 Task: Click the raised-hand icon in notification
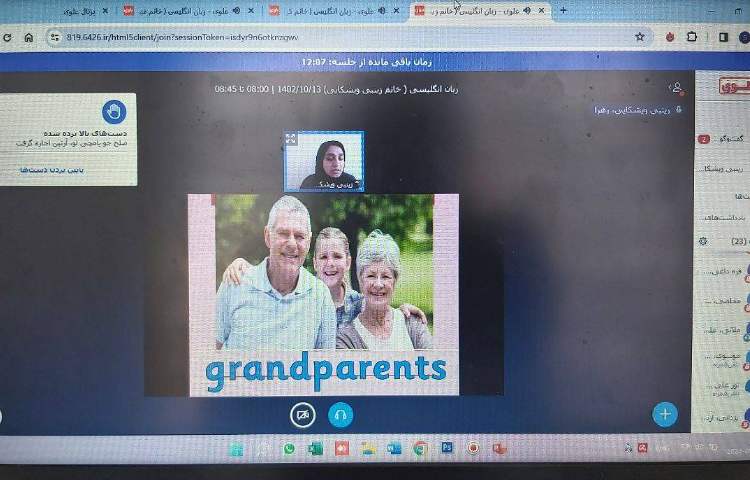tap(114, 111)
